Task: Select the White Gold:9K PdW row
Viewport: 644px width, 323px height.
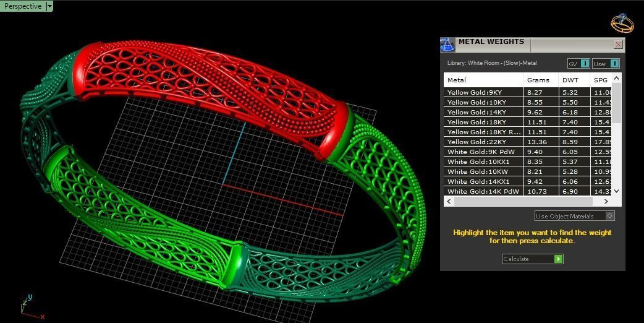Action: point(528,152)
